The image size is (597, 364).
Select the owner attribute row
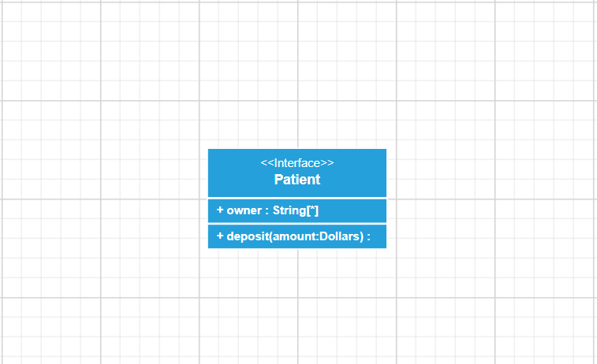click(x=297, y=211)
